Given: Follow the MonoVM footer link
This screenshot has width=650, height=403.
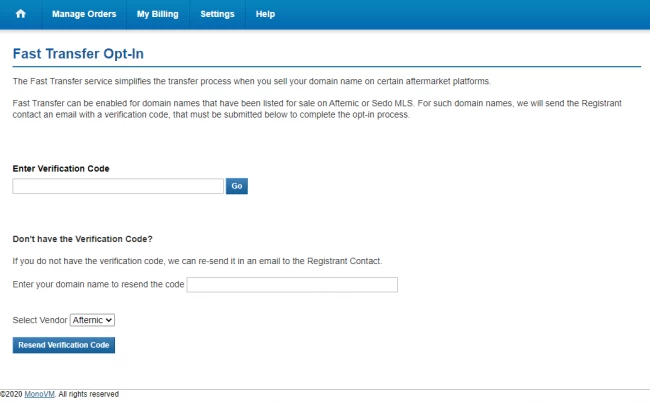Looking at the screenshot, I should [39, 394].
